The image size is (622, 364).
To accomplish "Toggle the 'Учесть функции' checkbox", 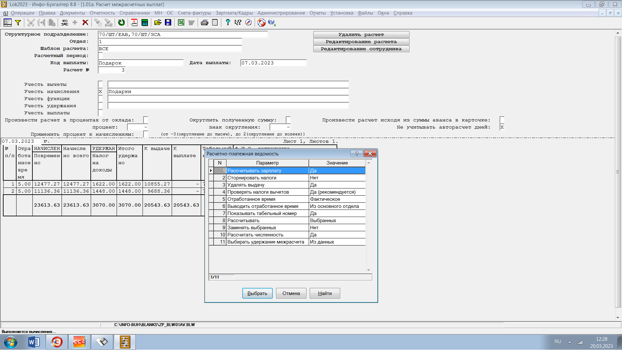I will (x=100, y=99).
